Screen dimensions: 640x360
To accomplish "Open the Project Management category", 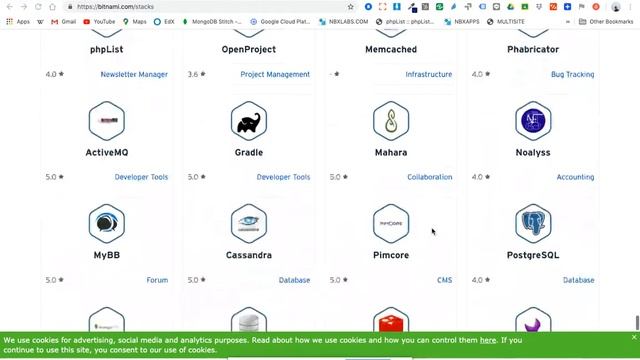I will coord(275,74).
